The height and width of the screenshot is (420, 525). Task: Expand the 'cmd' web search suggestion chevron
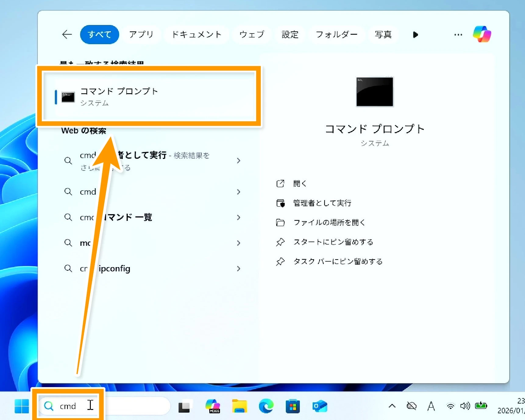pyautogui.click(x=239, y=192)
